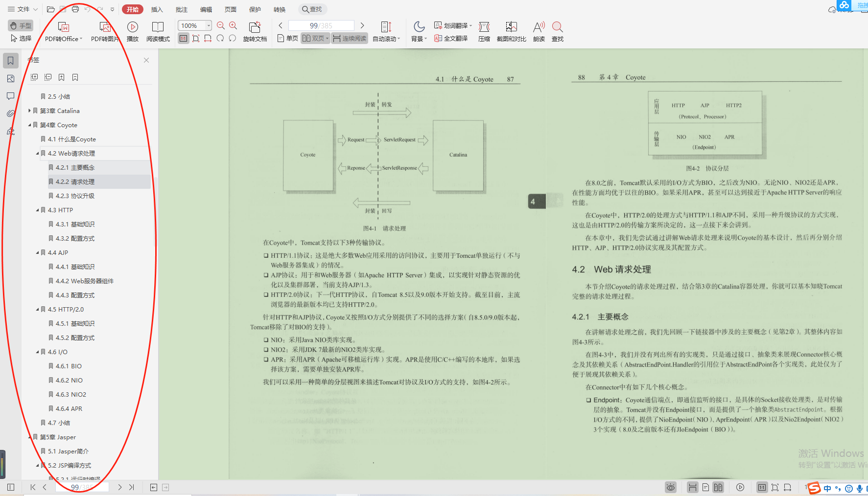Toggle eye protection mode in status bar
The image size is (868, 496).
[671, 487]
